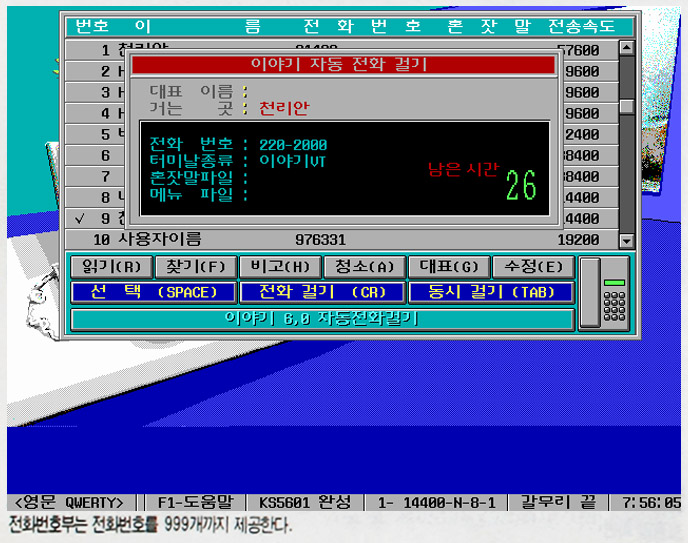Click the scrollbar up arrow
Image resolution: width=688 pixels, height=543 pixels.
(x=627, y=47)
